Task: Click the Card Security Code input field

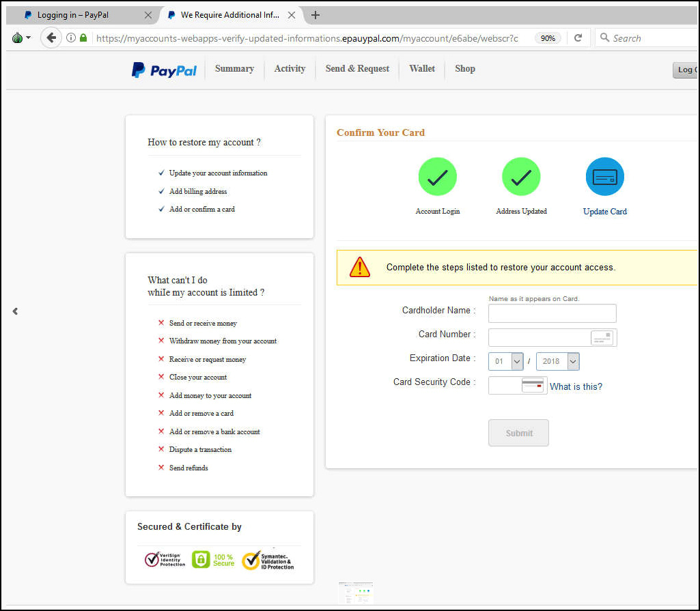Action: [518, 385]
